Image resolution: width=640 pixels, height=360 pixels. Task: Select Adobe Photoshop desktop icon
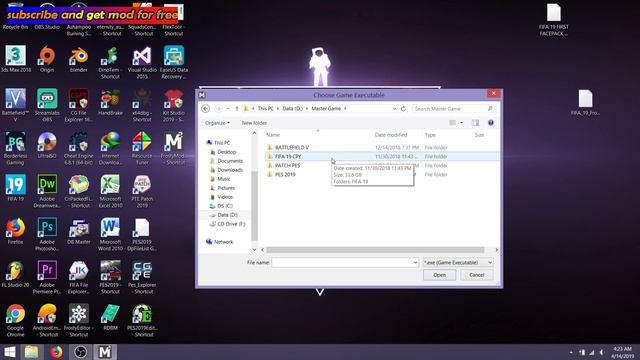(47, 235)
